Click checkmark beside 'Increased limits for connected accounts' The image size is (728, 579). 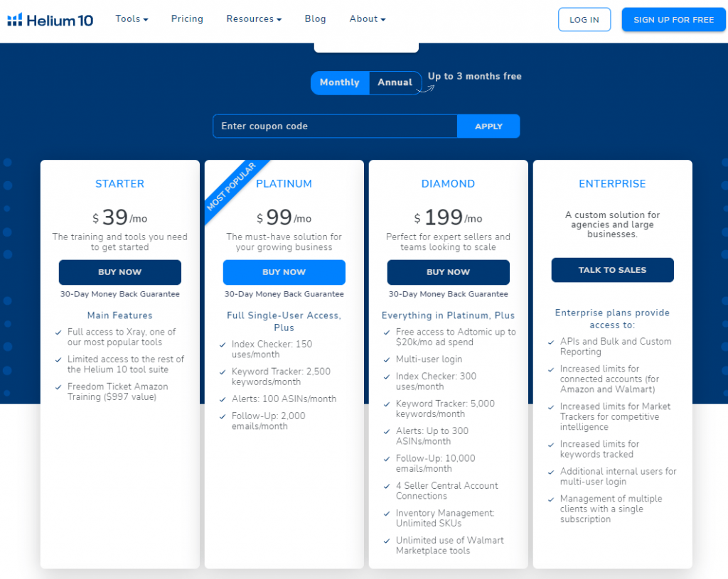(551, 369)
